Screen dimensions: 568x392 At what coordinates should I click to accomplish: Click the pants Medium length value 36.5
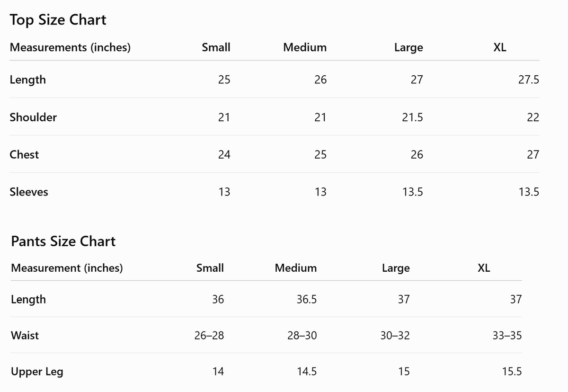point(307,299)
